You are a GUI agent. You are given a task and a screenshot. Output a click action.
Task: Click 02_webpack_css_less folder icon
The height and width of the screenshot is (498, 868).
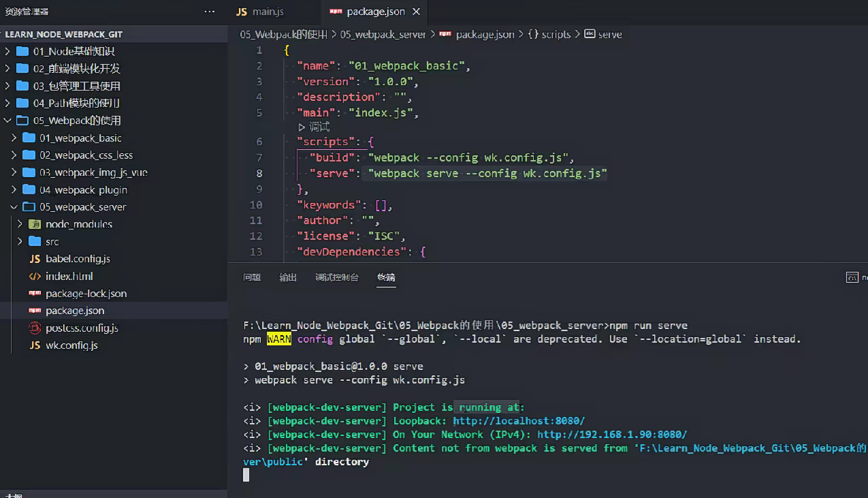(29, 155)
